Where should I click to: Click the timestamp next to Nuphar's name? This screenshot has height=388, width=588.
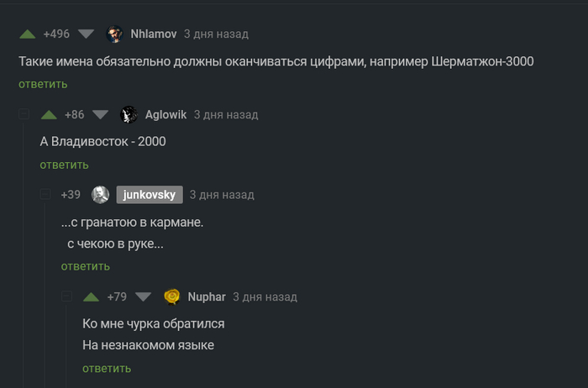point(265,296)
